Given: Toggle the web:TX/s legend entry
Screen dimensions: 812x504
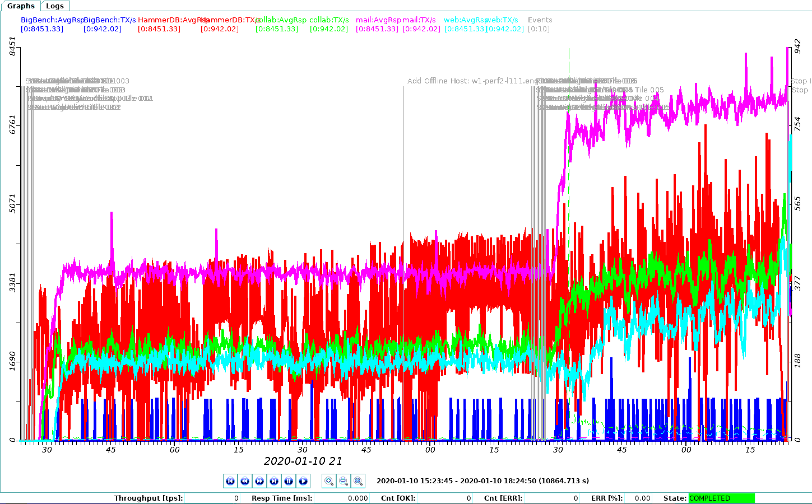Looking at the screenshot, I should click(502, 20).
